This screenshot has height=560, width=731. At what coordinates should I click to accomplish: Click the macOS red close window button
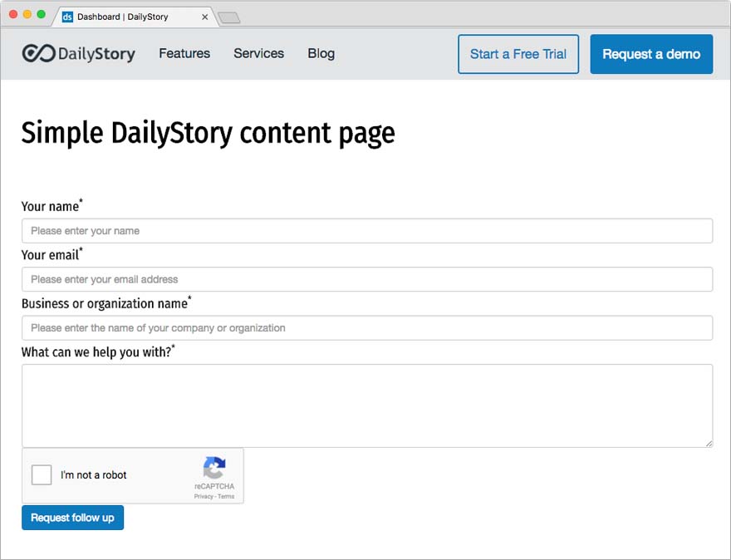(13, 14)
